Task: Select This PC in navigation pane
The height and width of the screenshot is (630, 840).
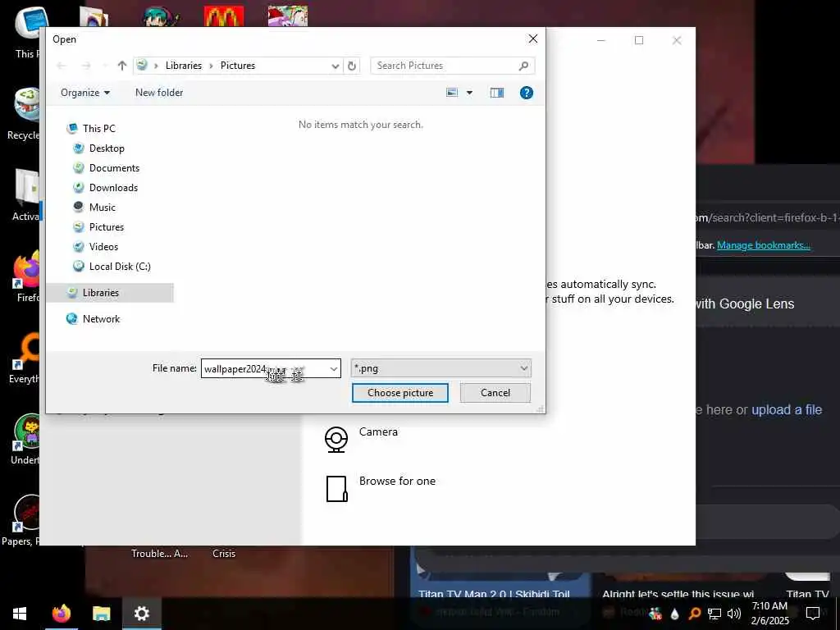Action: point(98,129)
